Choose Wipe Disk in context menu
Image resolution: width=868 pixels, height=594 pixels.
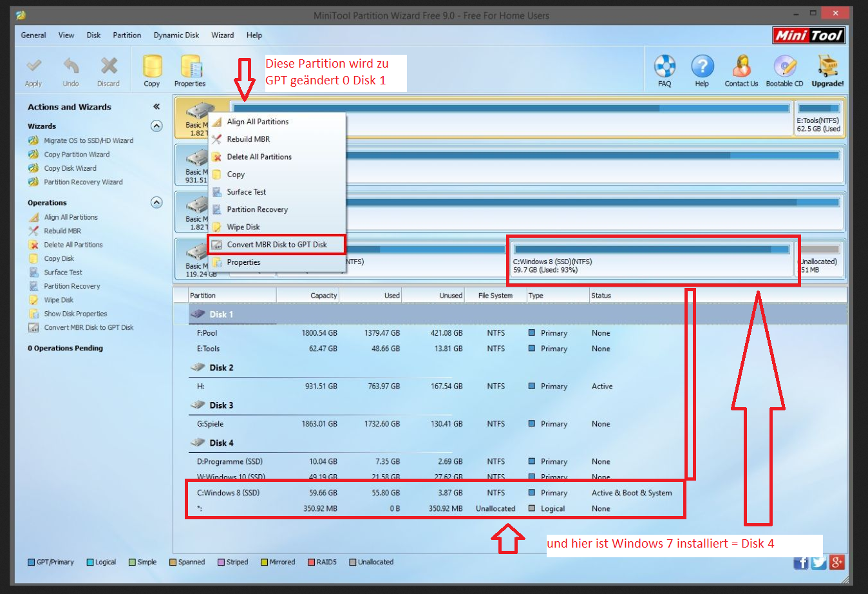[277, 227]
